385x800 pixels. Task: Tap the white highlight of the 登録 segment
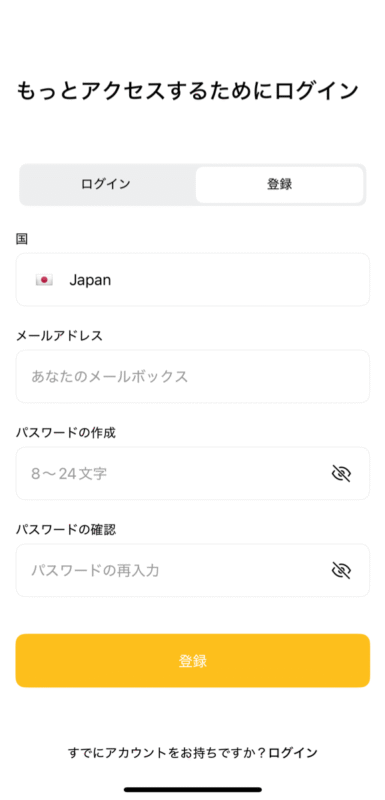click(279, 184)
